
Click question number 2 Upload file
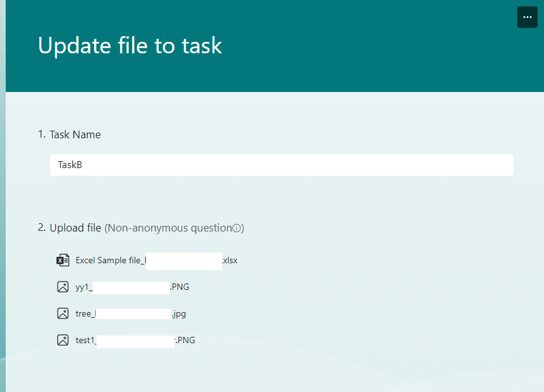[41, 227]
